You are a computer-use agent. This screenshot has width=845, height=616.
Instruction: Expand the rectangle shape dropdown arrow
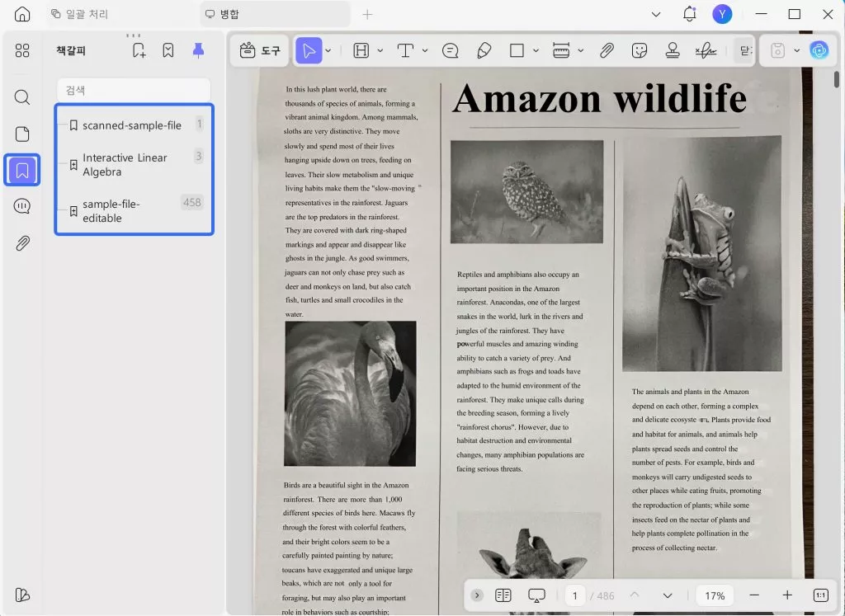[536, 51]
